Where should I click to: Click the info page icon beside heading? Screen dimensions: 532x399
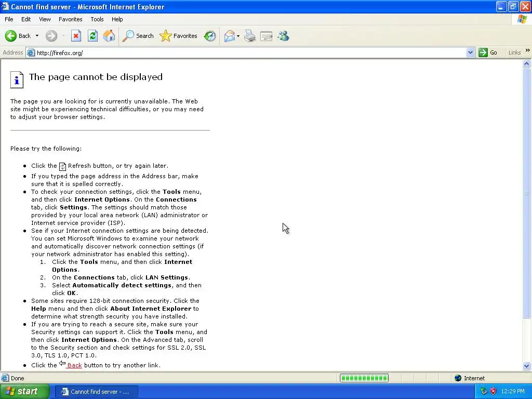click(17, 79)
